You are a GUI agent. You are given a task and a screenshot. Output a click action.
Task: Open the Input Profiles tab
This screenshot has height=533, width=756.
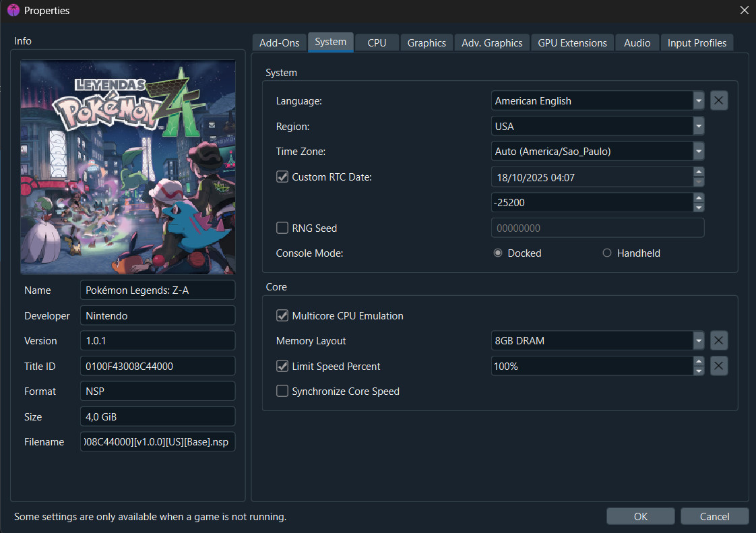point(697,43)
